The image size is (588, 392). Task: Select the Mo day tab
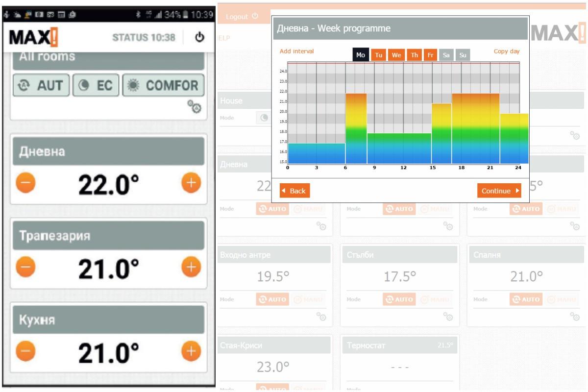coord(361,55)
